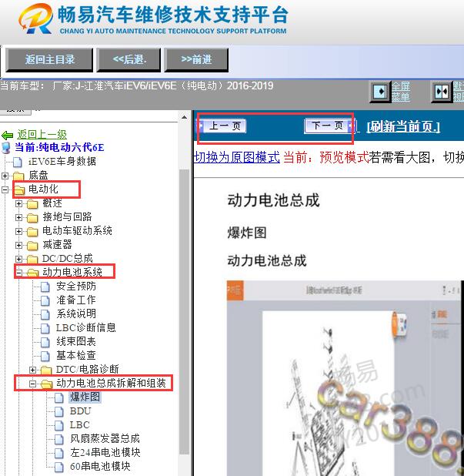The width and height of the screenshot is (464, 476).
Task: Go back with the <<后退 button
Action: 129,59
